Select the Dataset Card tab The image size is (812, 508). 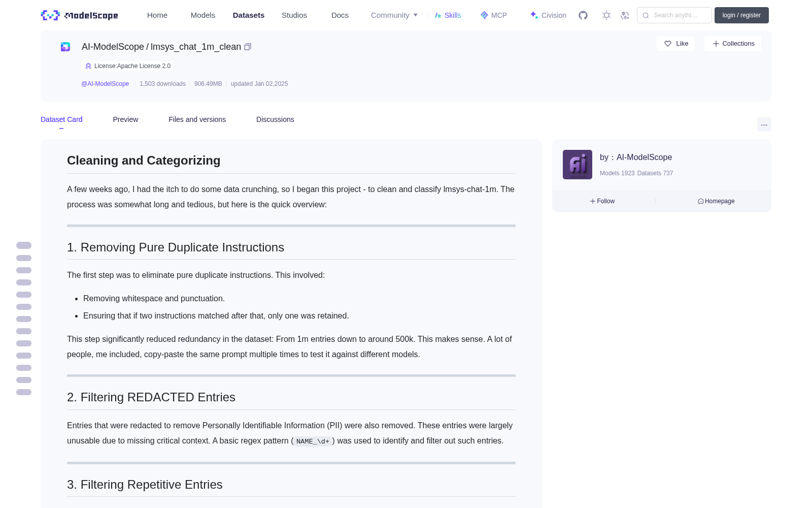tap(61, 119)
